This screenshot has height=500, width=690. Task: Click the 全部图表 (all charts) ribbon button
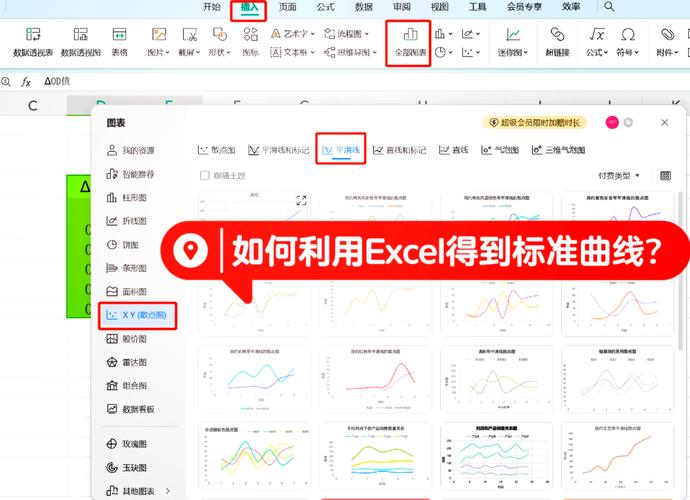click(410, 42)
